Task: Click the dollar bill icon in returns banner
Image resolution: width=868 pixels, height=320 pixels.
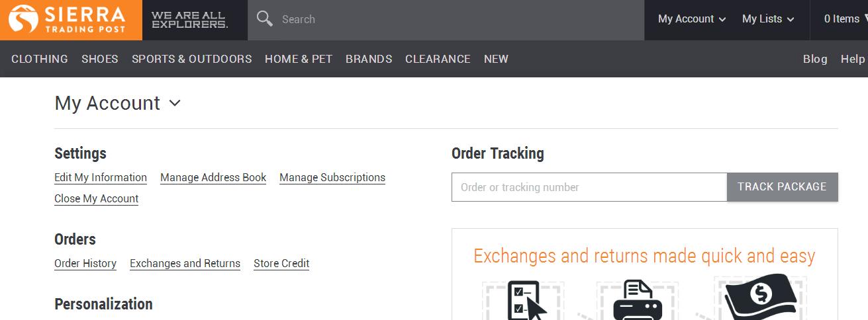Action: pyautogui.click(x=759, y=298)
